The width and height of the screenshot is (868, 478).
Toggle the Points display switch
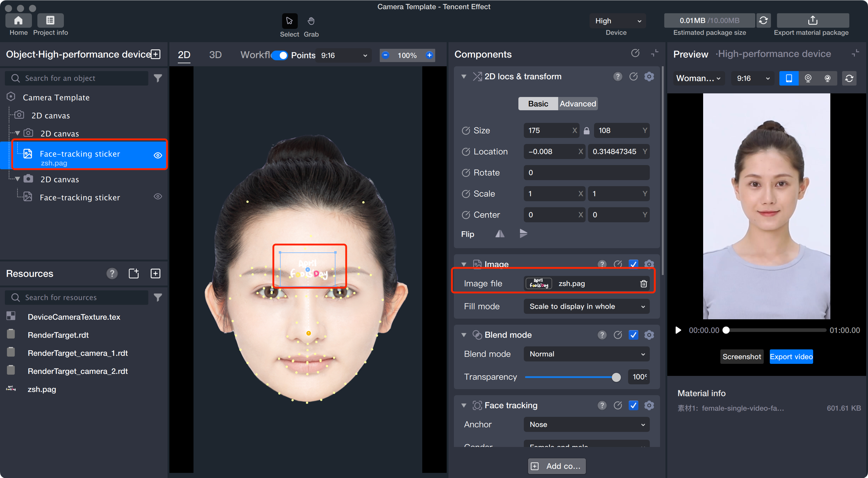[279, 55]
